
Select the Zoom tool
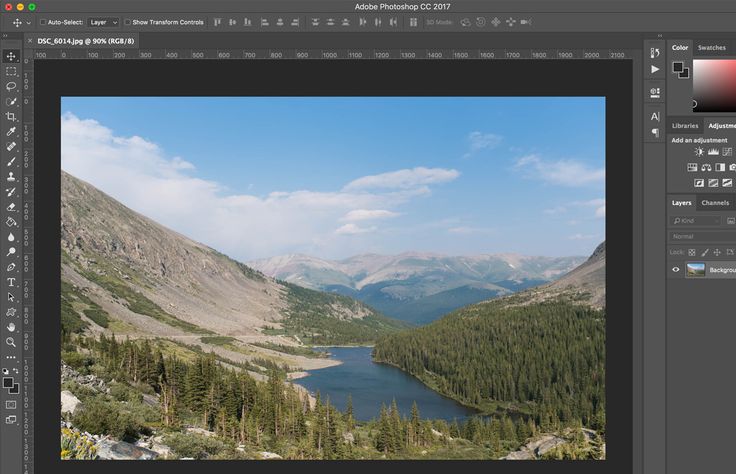click(x=11, y=342)
